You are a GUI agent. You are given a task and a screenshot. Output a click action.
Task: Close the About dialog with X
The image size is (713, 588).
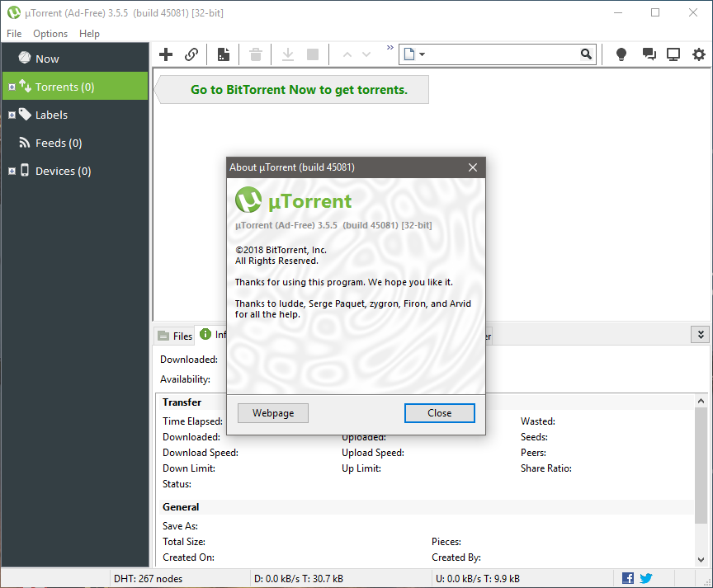[473, 167]
